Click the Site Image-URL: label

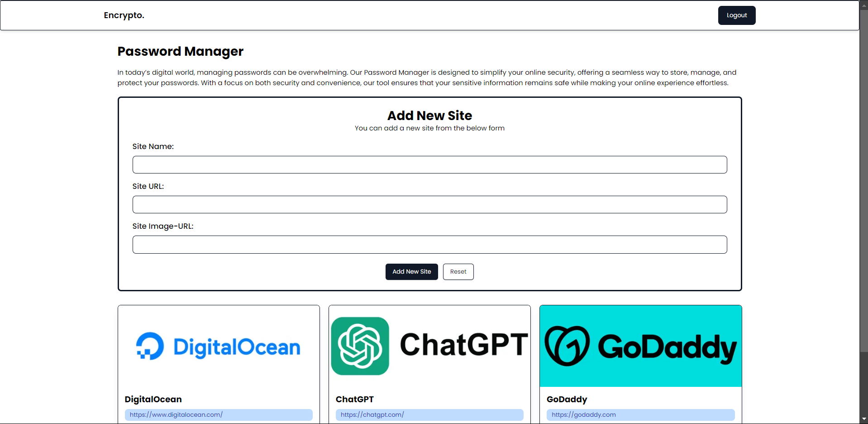[x=162, y=226]
